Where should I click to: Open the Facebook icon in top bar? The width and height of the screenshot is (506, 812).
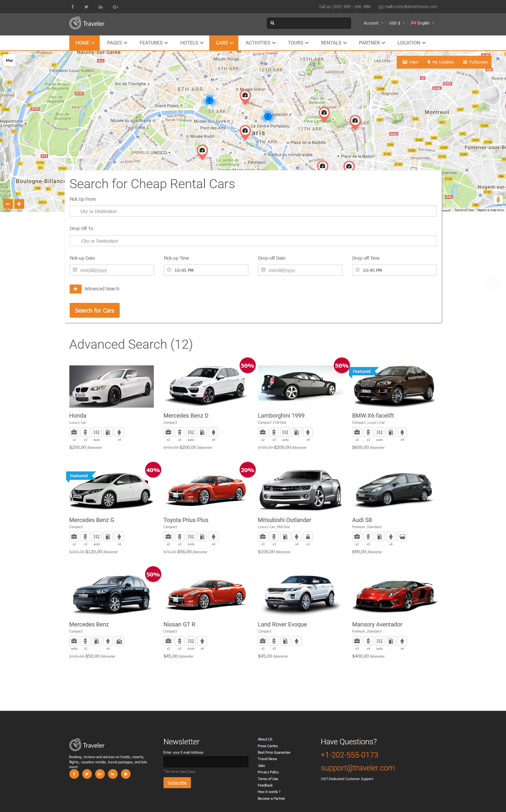[73, 7]
